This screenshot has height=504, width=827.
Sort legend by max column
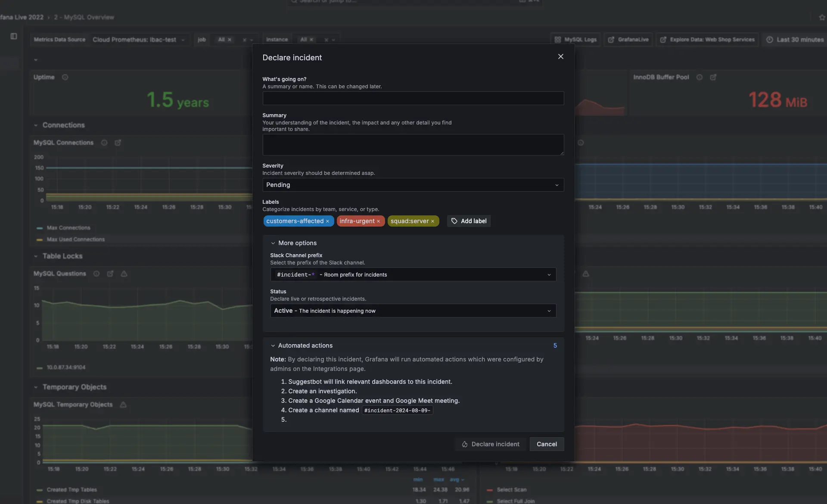438,479
